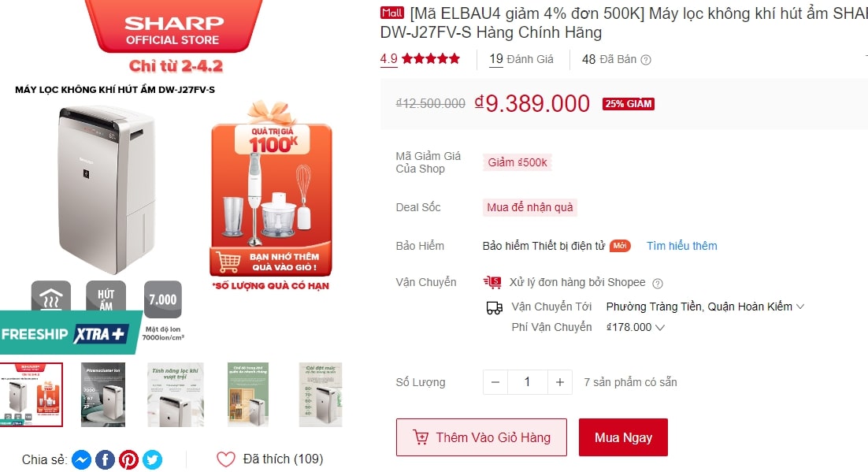Click the quantity input field
868x472 pixels.
[528, 382]
